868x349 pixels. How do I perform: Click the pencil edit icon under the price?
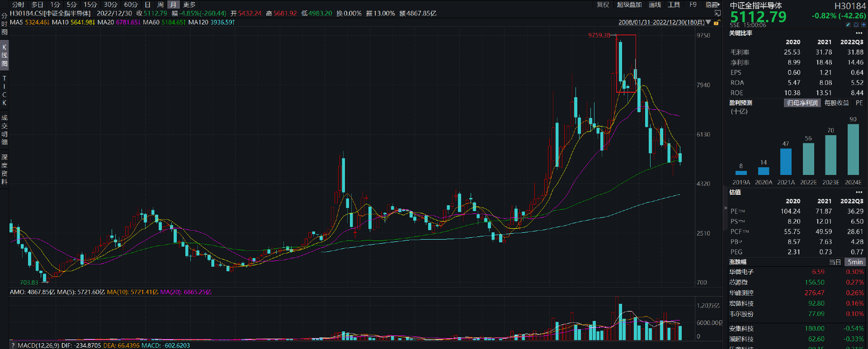(x=848, y=25)
